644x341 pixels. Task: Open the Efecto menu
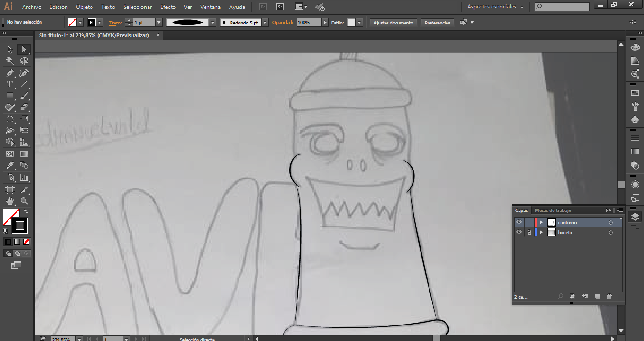(x=168, y=7)
